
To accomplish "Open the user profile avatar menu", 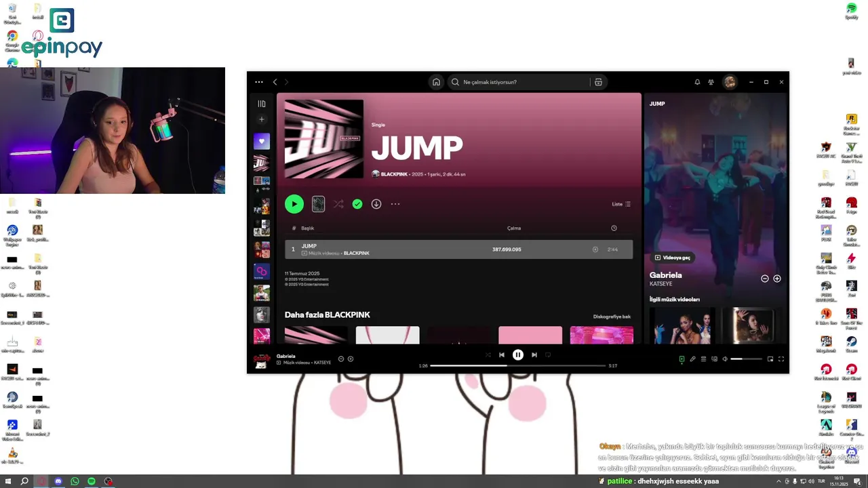I will [x=730, y=82].
